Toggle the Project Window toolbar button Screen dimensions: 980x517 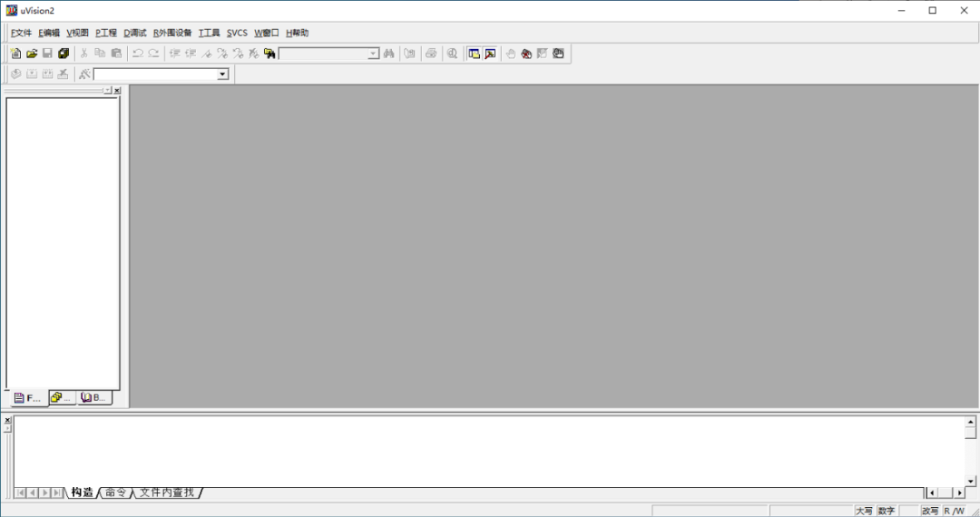click(475, 54)
